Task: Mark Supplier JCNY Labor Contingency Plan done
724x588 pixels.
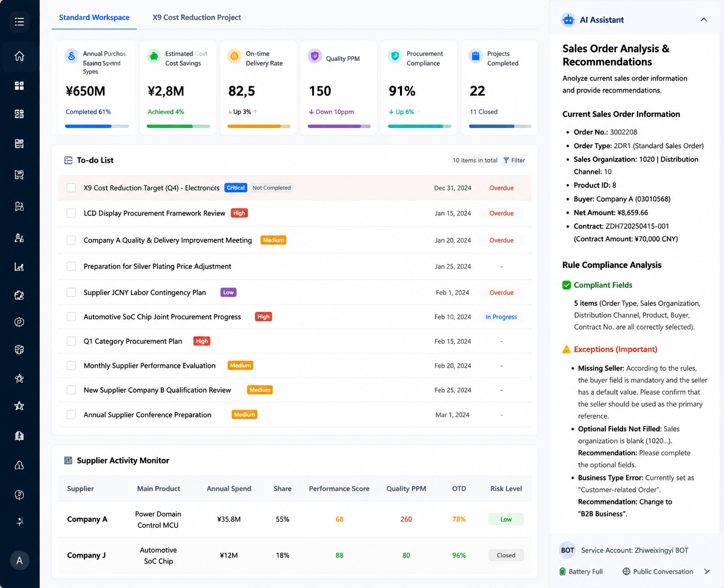Action: pyautogui.click(x=71, y=292)
